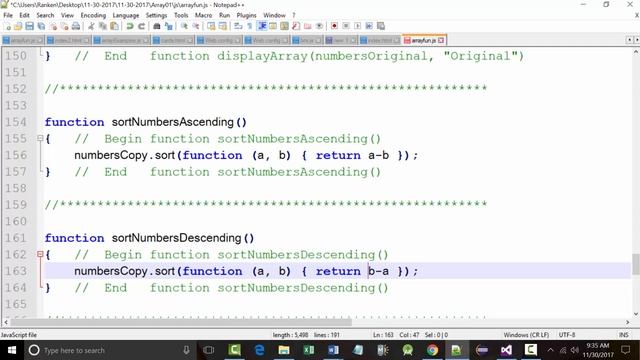Click the Close document toolbar icon
The height and width of the screenshot is (360, 640).
click(53, 26)
